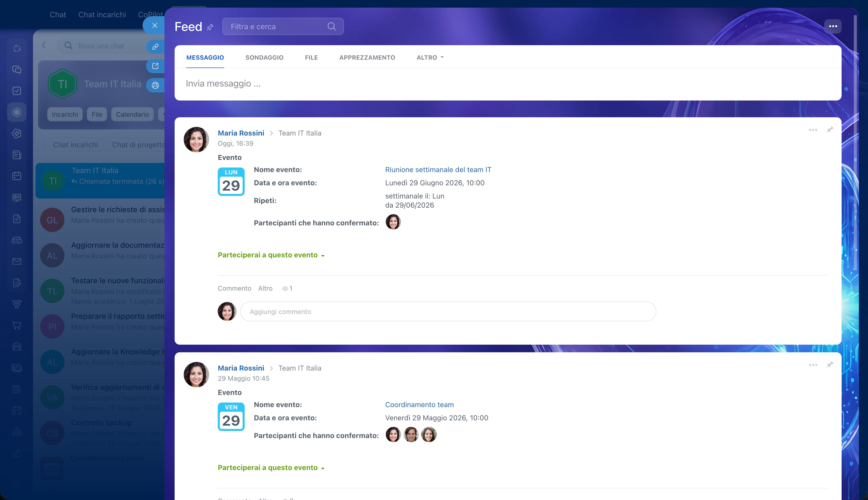This screenshot has height=500, width=868.
Task: Go back with chat list arrow
Action: coord(44,45)
